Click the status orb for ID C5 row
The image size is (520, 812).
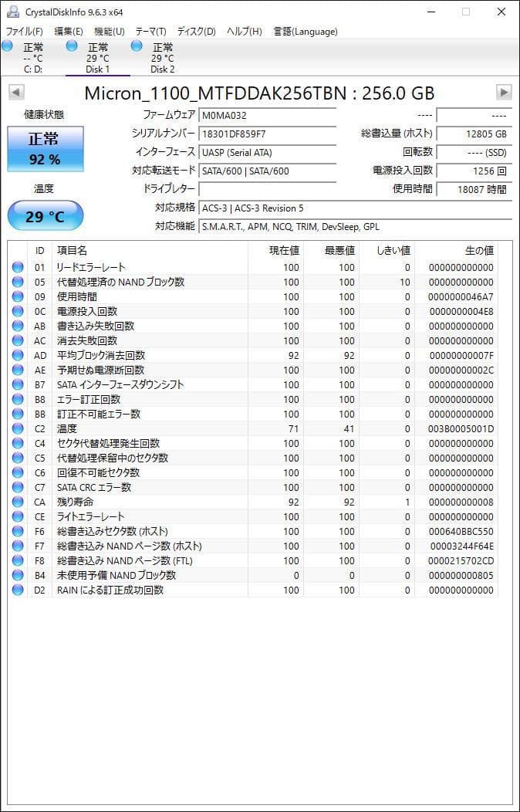tap(18, 458)
